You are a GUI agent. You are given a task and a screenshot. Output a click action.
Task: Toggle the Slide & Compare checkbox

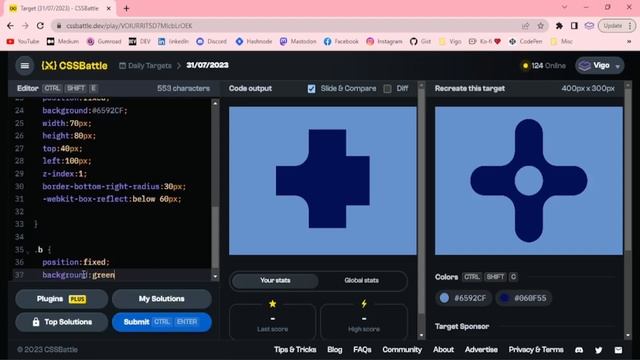[x=311, y=89]
